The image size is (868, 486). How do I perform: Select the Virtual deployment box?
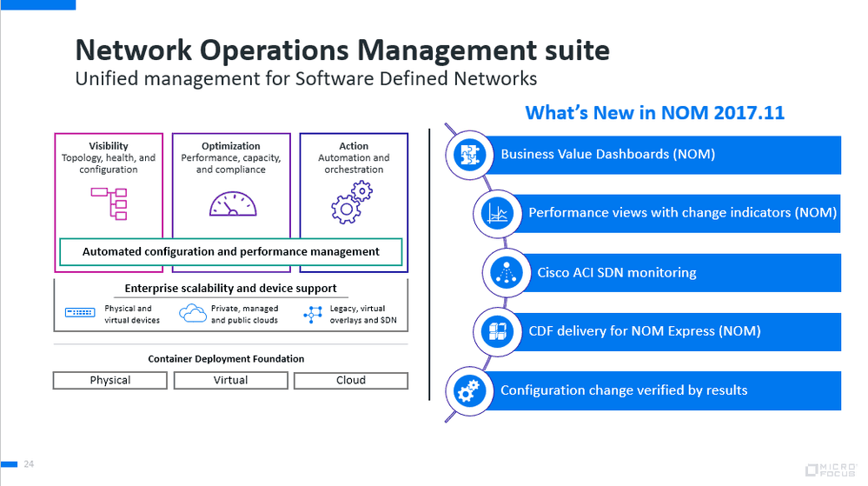[x=230, y=381]
